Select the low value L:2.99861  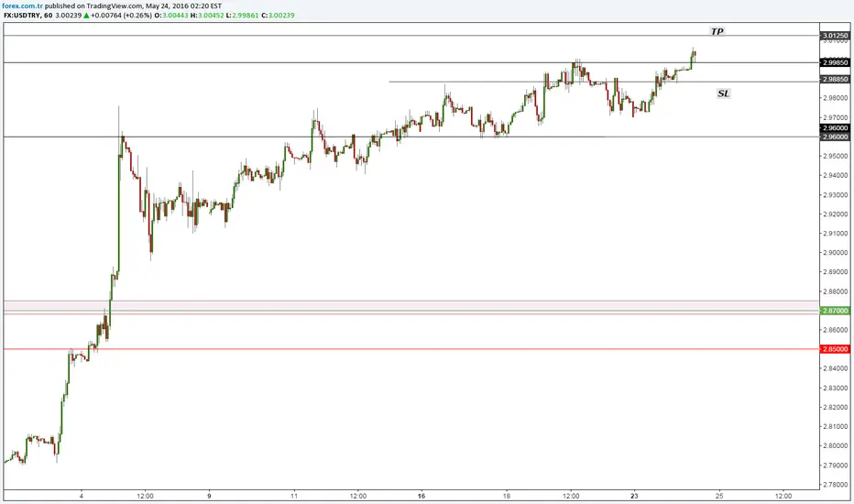[243, 16]
